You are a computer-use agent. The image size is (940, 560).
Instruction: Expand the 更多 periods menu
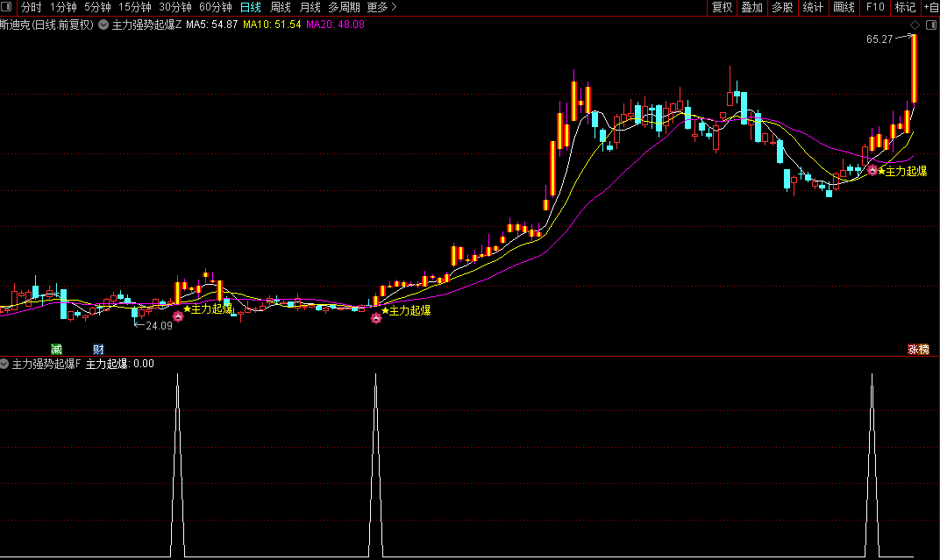[382, 7]
